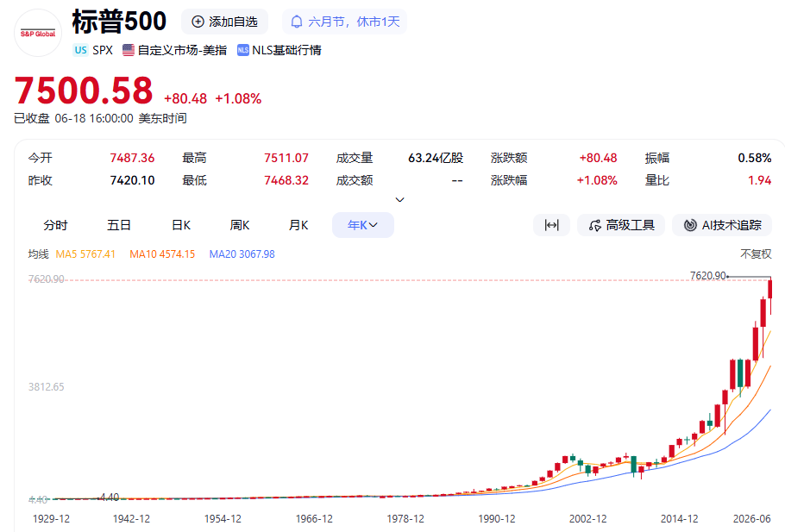This screenshot has height=532, width=785.
Task: Open the 六月节 休市1天 holiday notice
Action: [x=344, y=22]
